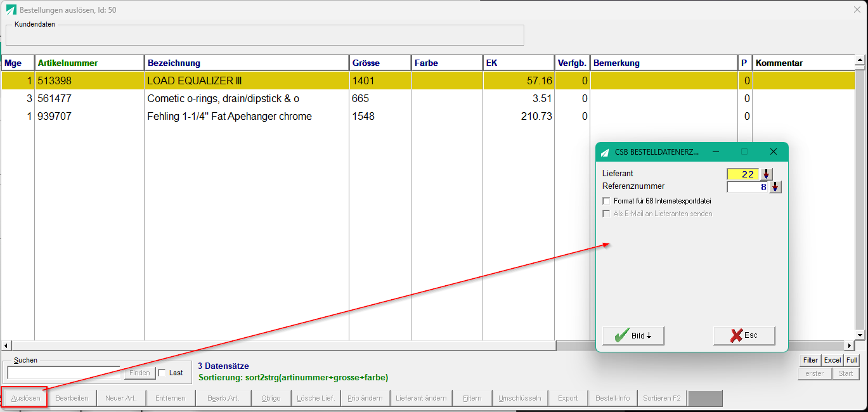
Task: Click the Obligo button
Action: (x=271, y=398)
